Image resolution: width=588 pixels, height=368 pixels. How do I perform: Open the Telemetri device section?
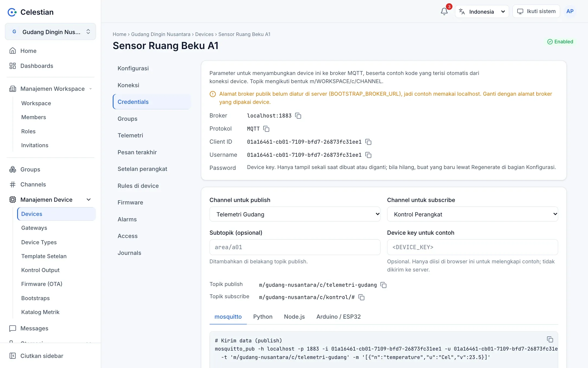[152, 135]
